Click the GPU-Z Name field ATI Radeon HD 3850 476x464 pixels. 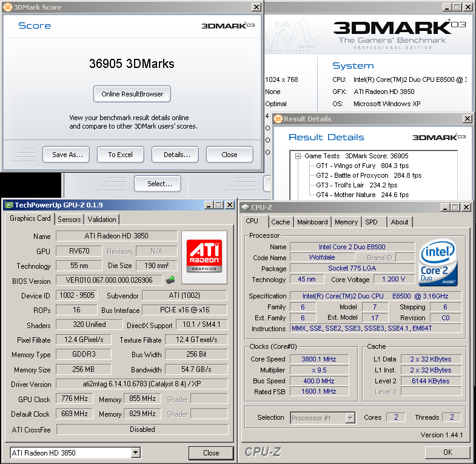pos(116,236)
